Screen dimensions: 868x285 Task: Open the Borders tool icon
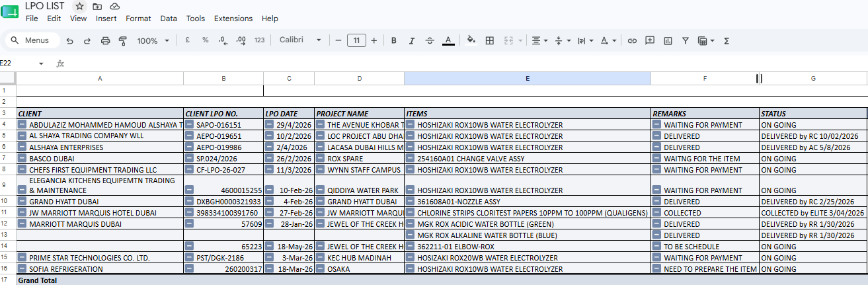[x=490, y=41]
